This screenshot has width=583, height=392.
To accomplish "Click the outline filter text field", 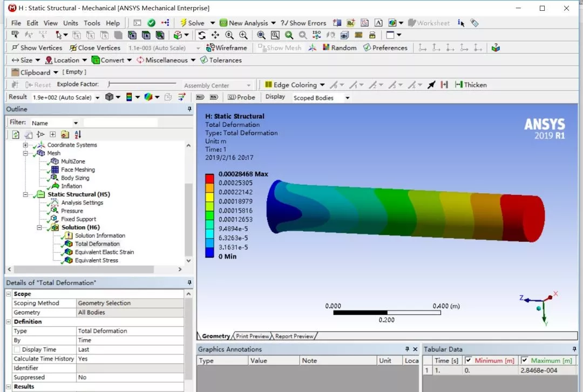I will [x=120, y=123].
